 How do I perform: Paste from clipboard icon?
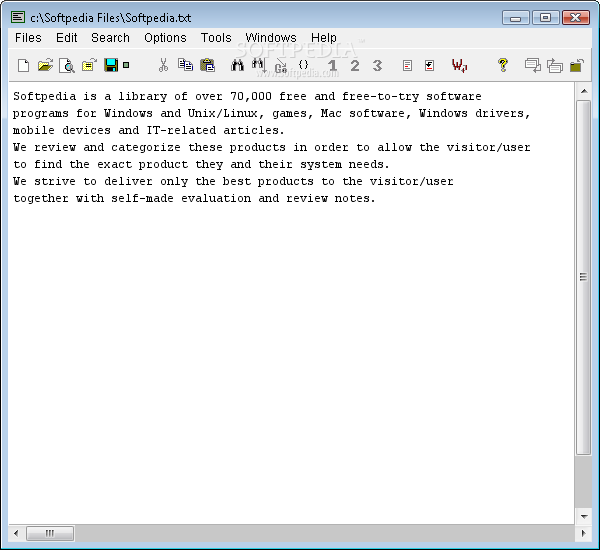207,65
